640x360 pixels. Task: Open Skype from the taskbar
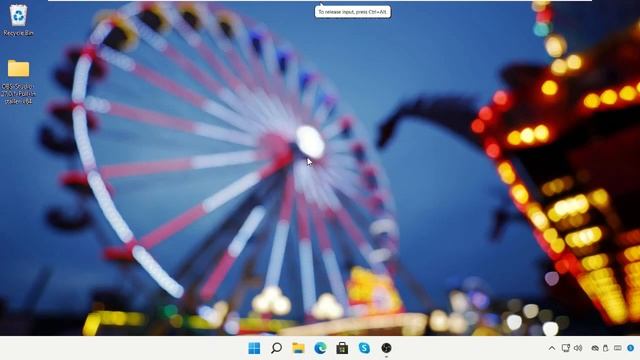pos(364,348)
